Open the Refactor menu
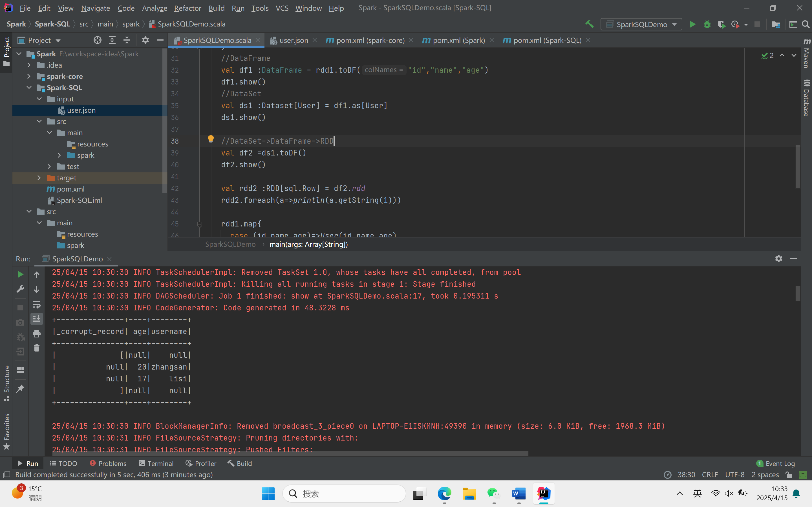Screen dimensions: 812x507 pos(187,8)
